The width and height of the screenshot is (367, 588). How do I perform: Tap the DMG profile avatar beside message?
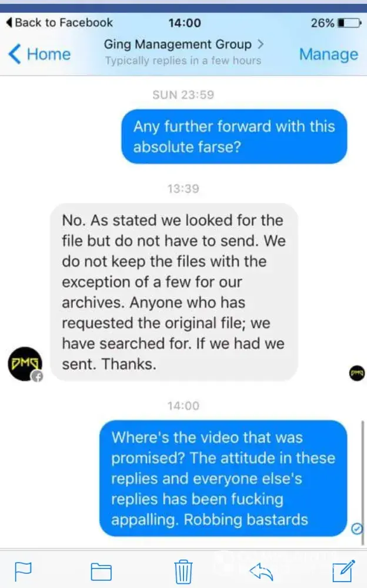[25, 364]
